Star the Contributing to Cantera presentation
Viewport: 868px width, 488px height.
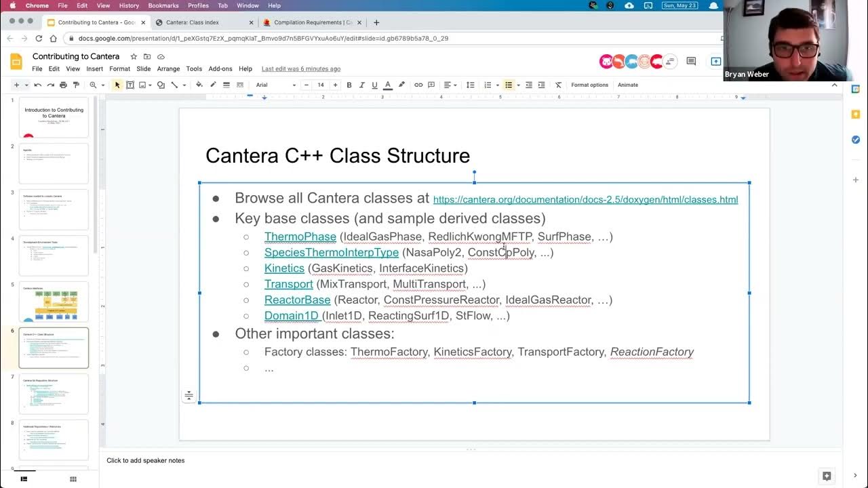(134, 56)
